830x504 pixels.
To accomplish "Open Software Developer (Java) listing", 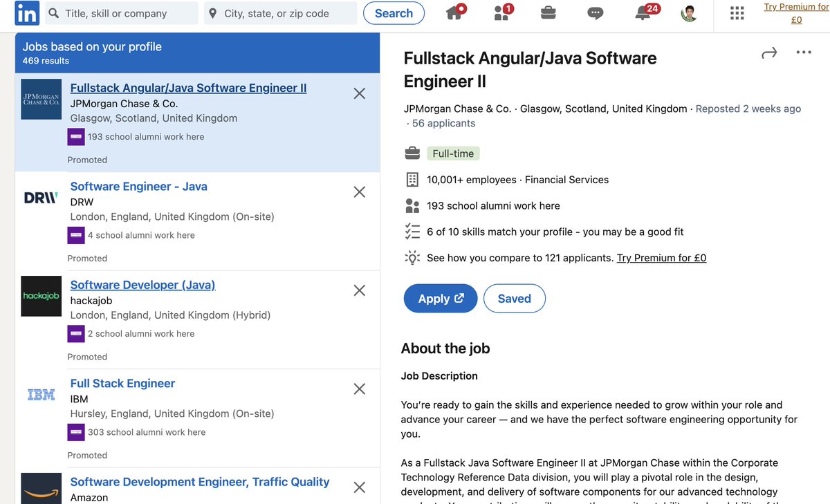I will pyautogui.click(x=142, y=285).
